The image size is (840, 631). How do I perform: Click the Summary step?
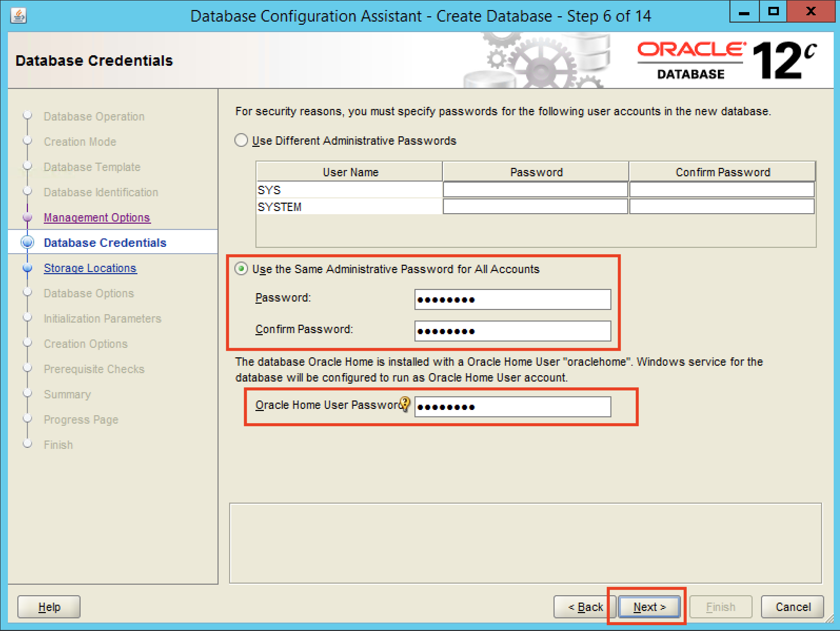(x=67, y=394)
